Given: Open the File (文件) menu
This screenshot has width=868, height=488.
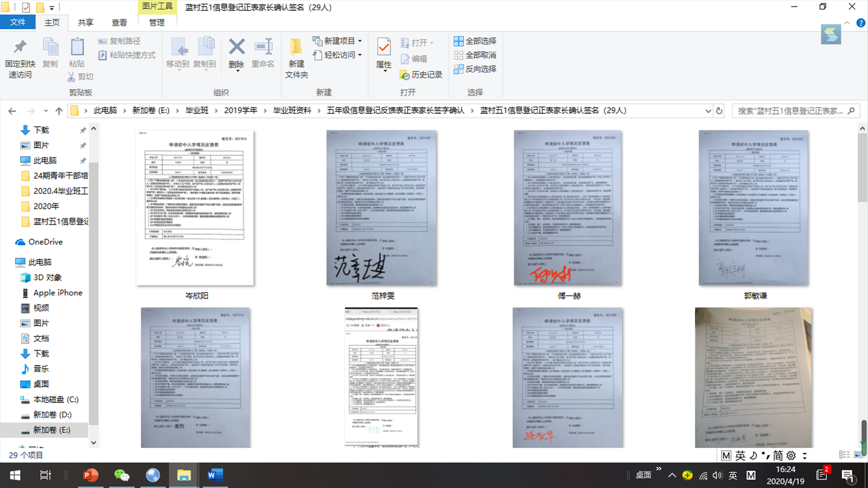Looking at the screenshot, I should click(x=17, y=22).
